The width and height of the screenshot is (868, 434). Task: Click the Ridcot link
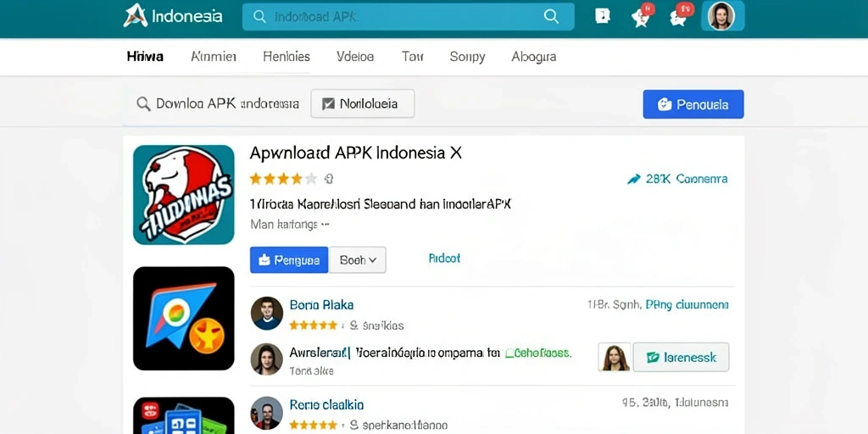[x=444, y=258]
